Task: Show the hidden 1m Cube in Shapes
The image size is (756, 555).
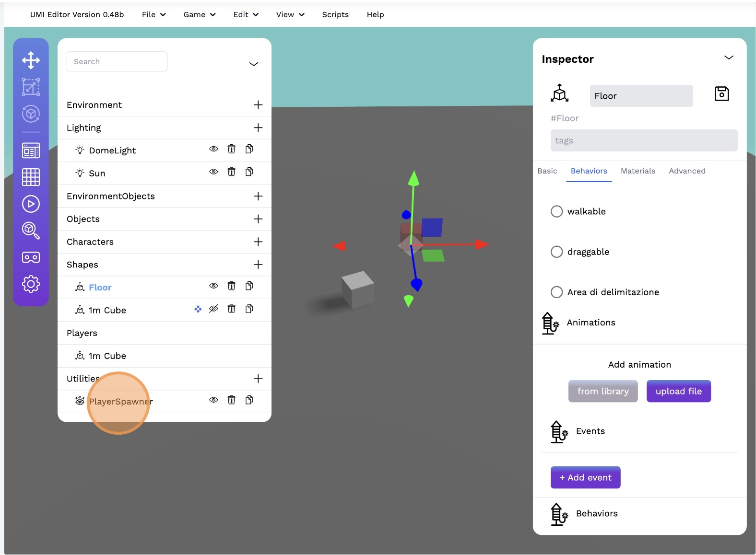Action: 213,309
